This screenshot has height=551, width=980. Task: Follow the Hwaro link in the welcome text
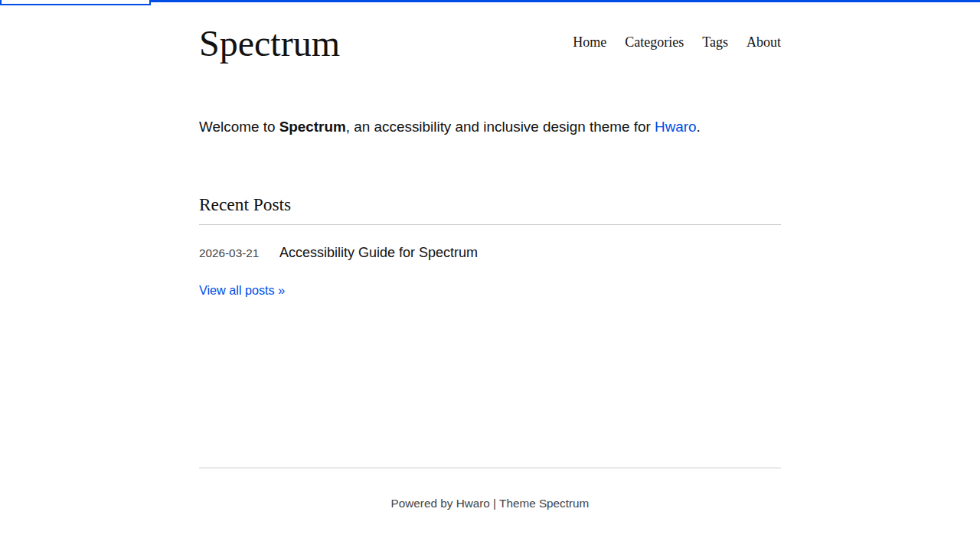675,127
